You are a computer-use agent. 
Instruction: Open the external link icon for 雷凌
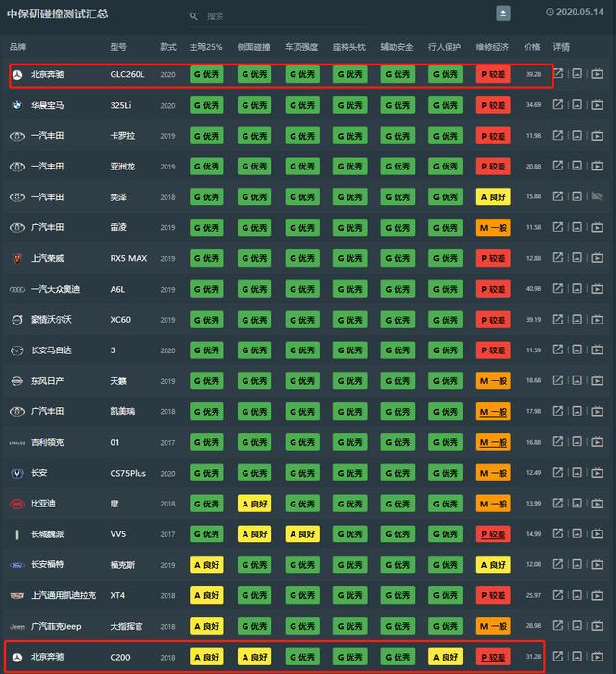tap(558, 227)
